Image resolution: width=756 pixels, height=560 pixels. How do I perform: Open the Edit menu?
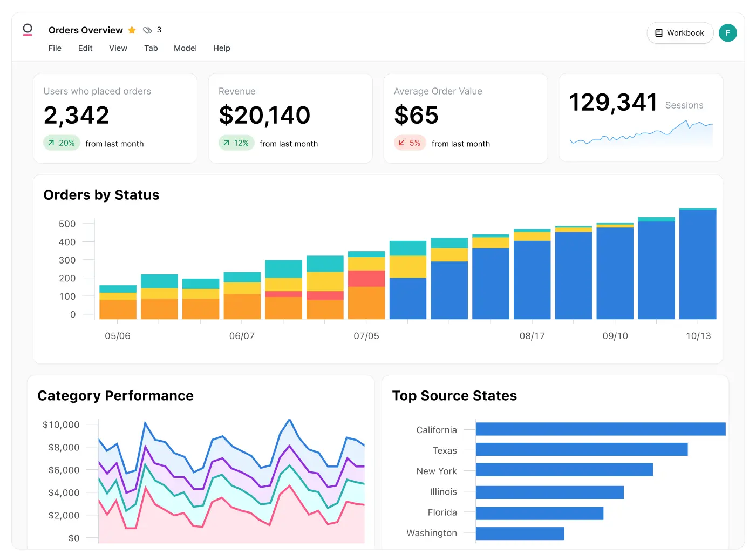(x=85, y=48)
